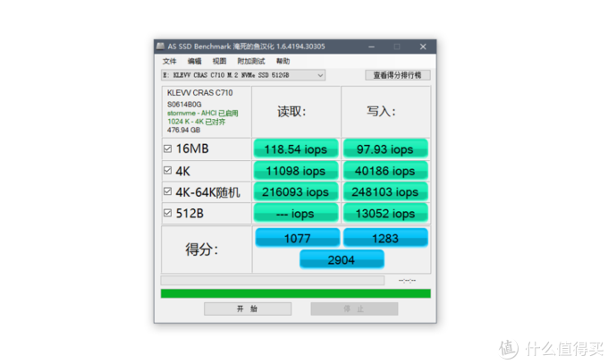Click the 248103 iops write result
Viewport: 608px width, 364px height.
(385, 191)
